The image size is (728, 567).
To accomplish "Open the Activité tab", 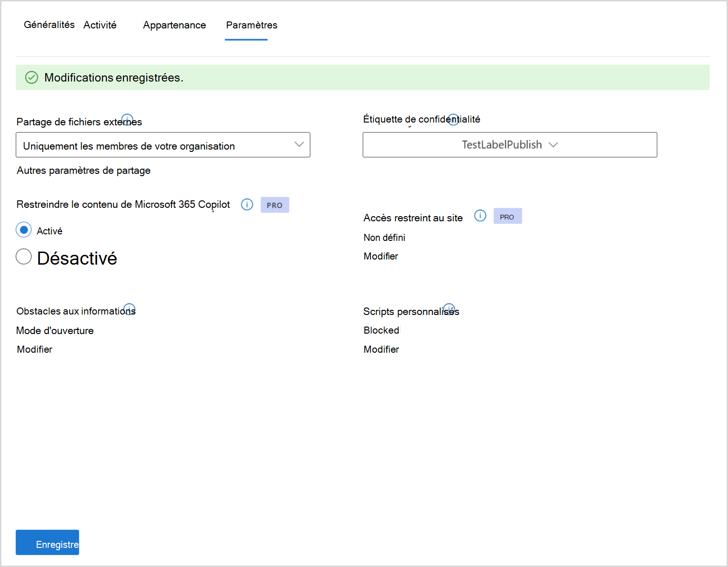I will coord(100,25).
